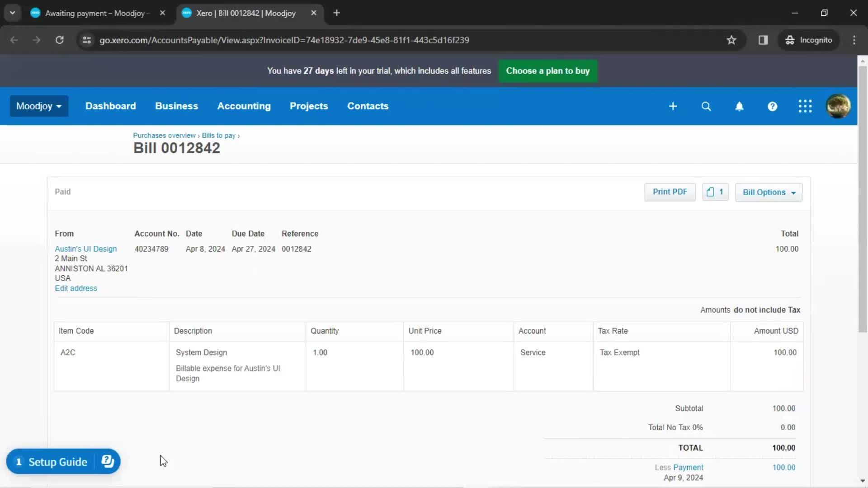868x488 pixels.
Task: Open attached files icon showing 1
Action: pyautogui.click(x=715, y=192)
